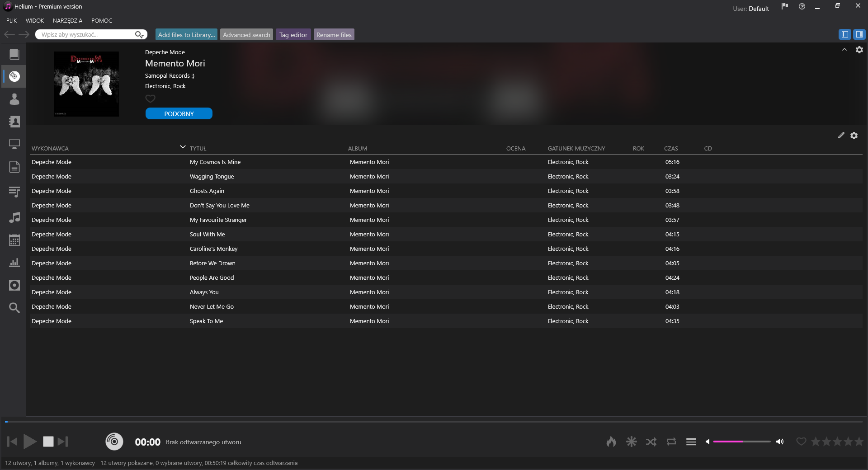This screenshot has height=470, width=868.
Task: Open the Artists person icon in sidebar
Action: point(14,99)
